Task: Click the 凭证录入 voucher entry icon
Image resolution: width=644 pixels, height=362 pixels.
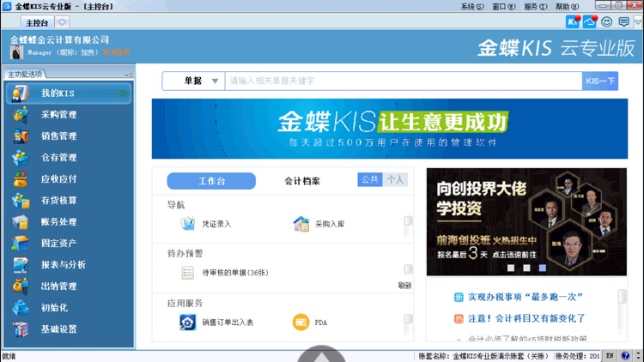Action: (x=188, y=224)
